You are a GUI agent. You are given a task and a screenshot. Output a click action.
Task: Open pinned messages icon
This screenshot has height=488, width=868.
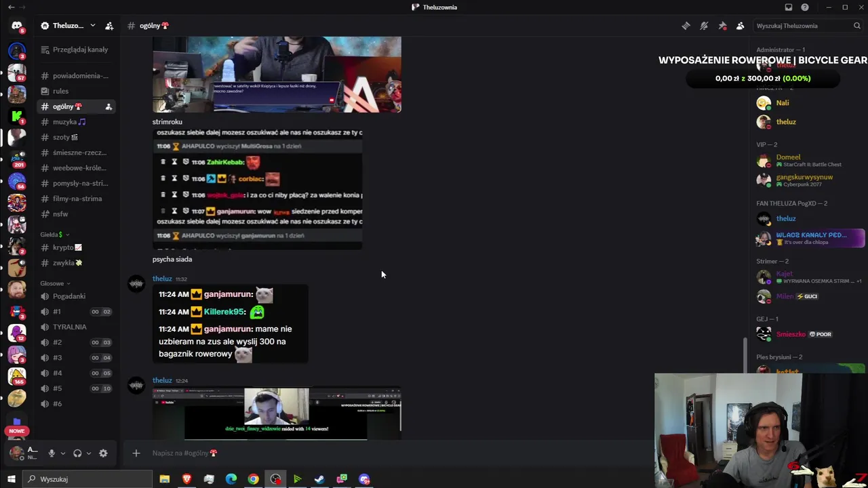point(722,26)
